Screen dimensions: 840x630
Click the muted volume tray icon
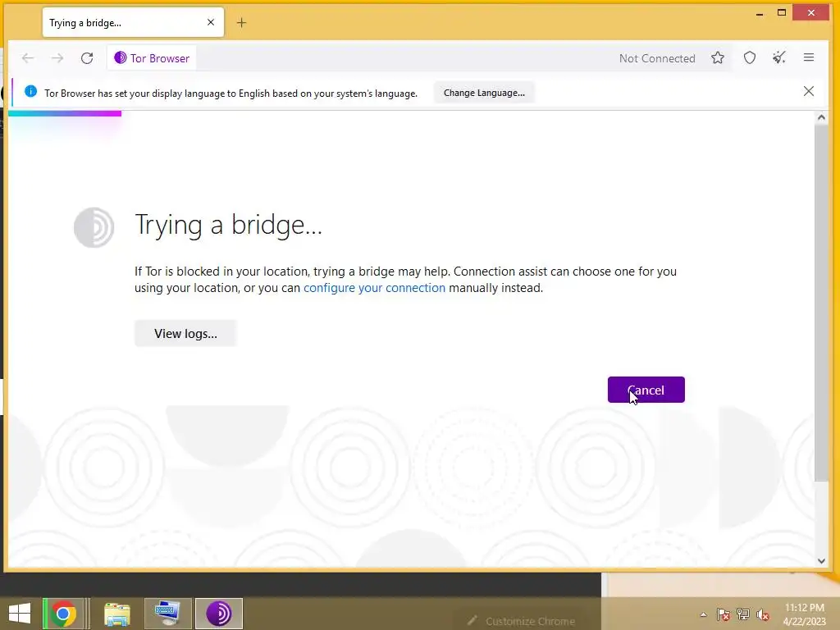tap(763, 614)
